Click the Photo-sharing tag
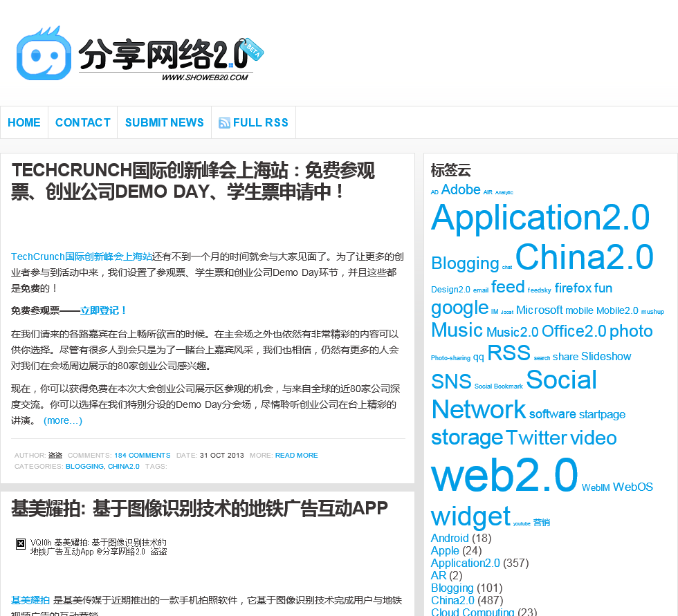The width and height of the screenshot is (678, 616). coord(450,358)
